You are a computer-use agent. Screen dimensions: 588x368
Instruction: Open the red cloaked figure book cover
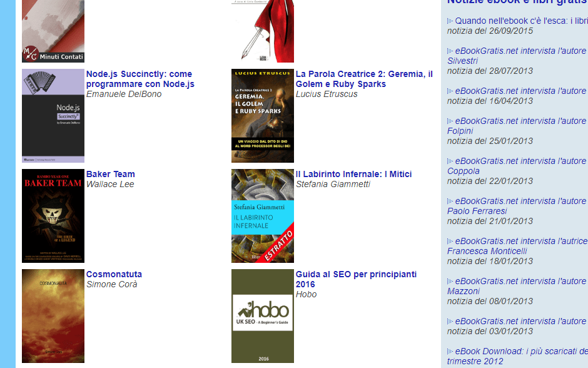point(263,31)
